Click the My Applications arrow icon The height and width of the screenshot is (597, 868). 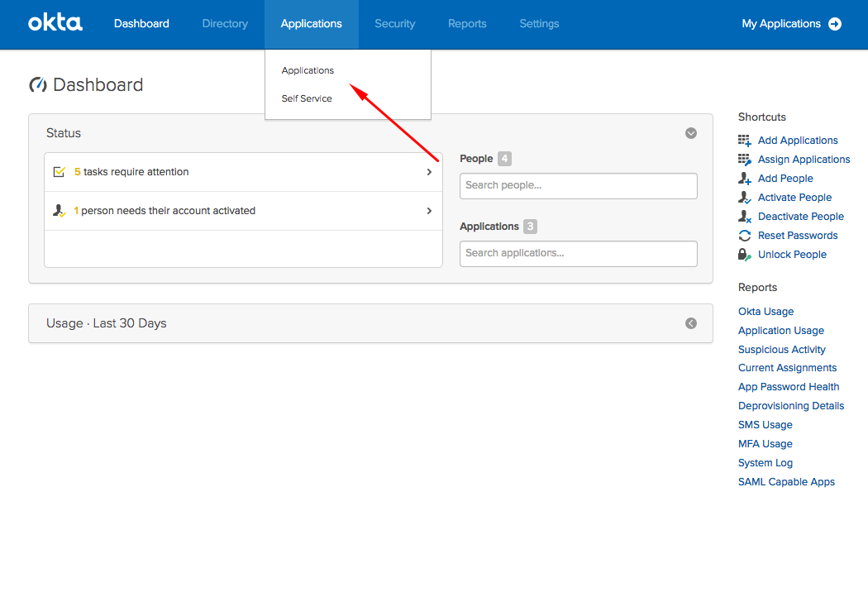(836, 24)
